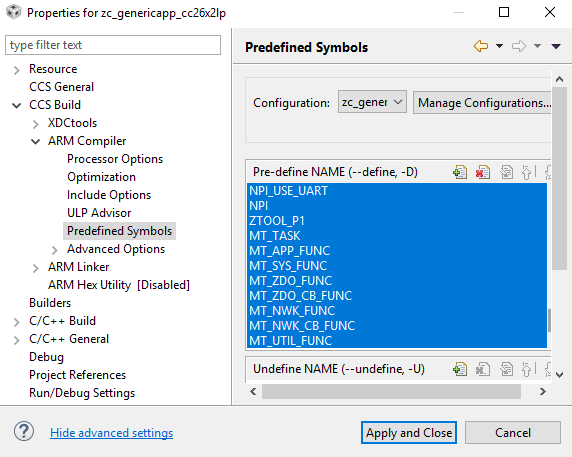Open Project References page
Viewport: 572px width, 457px height.
(x=77, y=375)
